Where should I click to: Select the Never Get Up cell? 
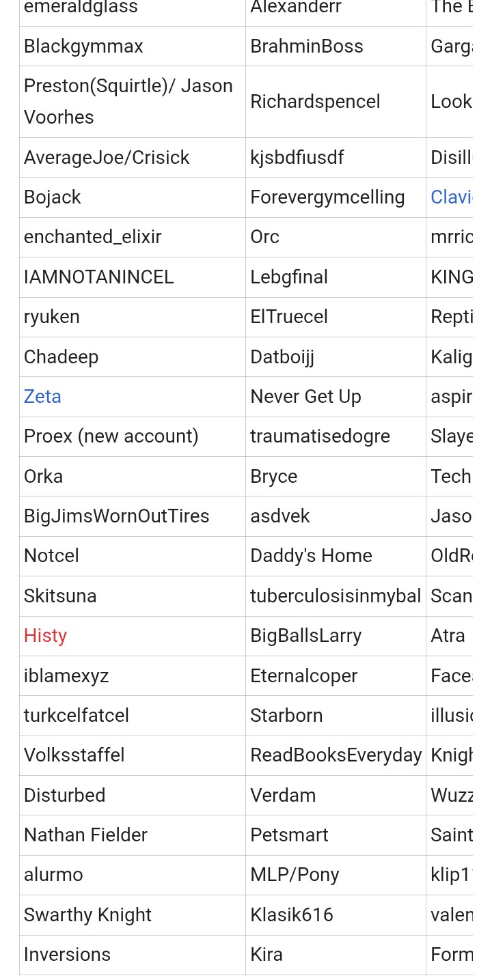click(336, 397)
